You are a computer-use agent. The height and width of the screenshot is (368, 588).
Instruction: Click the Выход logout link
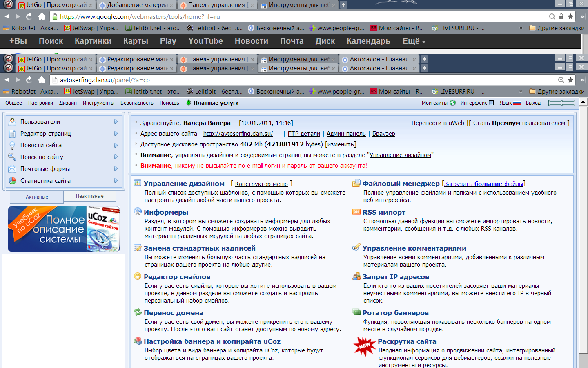click(x=533, y=103)
